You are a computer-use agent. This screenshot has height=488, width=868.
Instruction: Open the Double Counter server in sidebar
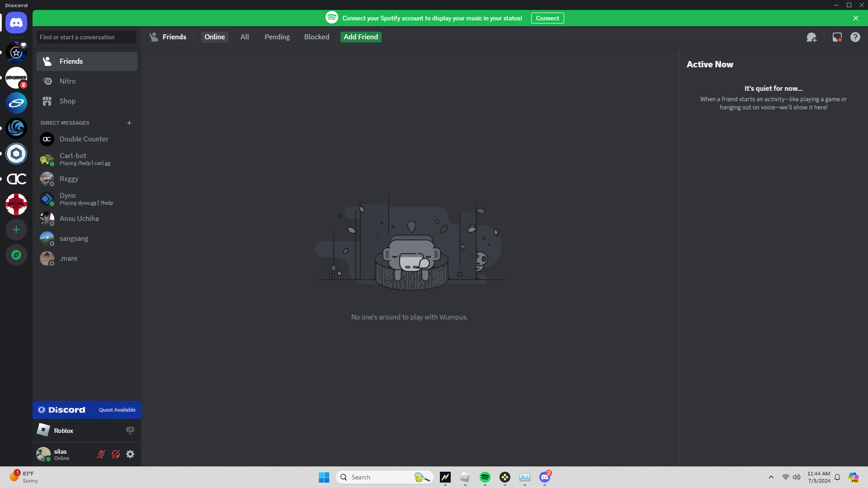click(x=16, y=179)
